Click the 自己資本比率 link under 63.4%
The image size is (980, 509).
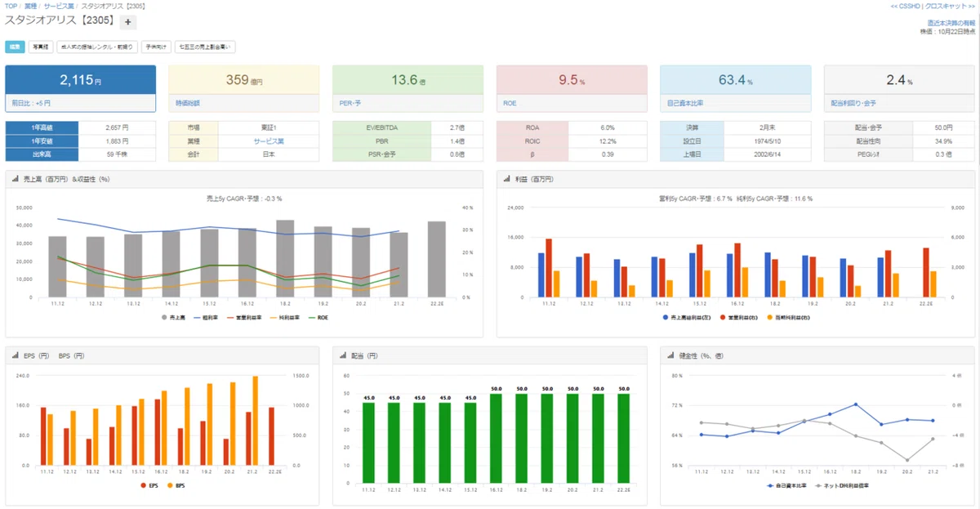pos(685,104)
